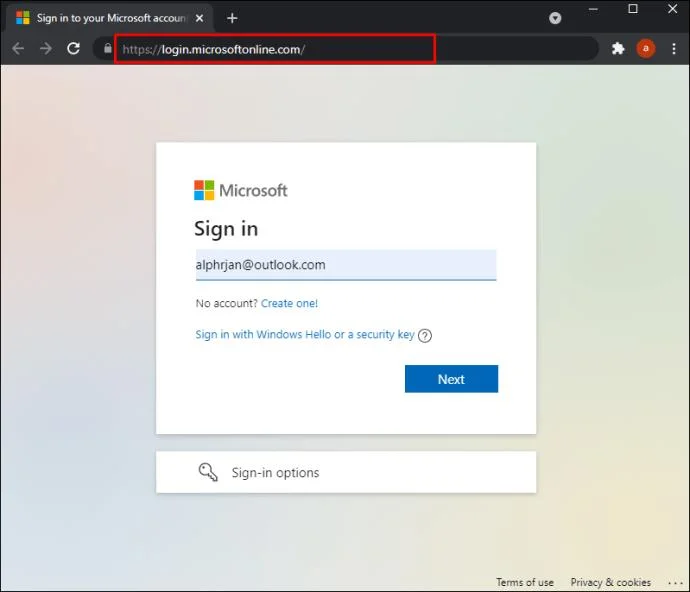Open the Chrome profile avatar

tap(646, 48)
